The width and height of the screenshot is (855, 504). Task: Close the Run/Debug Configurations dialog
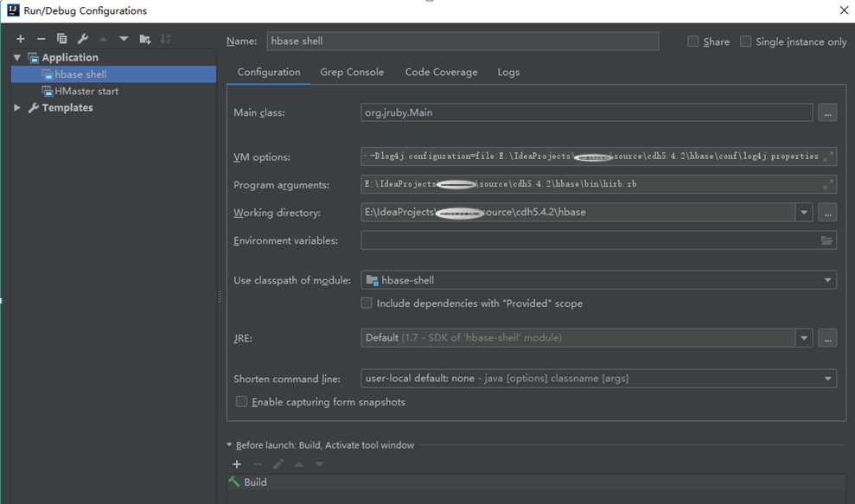pyautogui.click(x=844, y=10)
